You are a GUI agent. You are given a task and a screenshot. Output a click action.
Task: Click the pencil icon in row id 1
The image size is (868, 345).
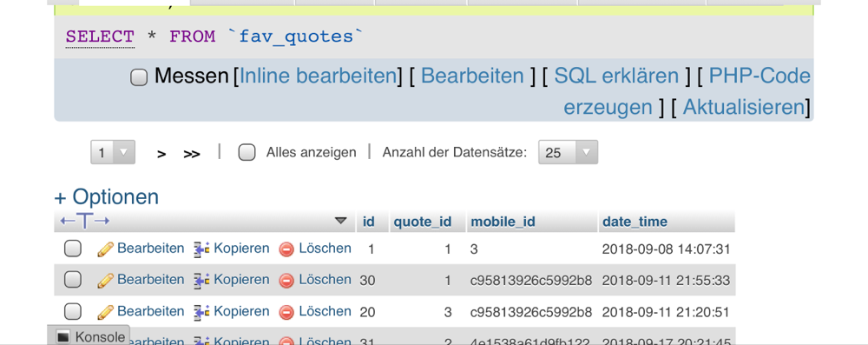coord(105,249)
